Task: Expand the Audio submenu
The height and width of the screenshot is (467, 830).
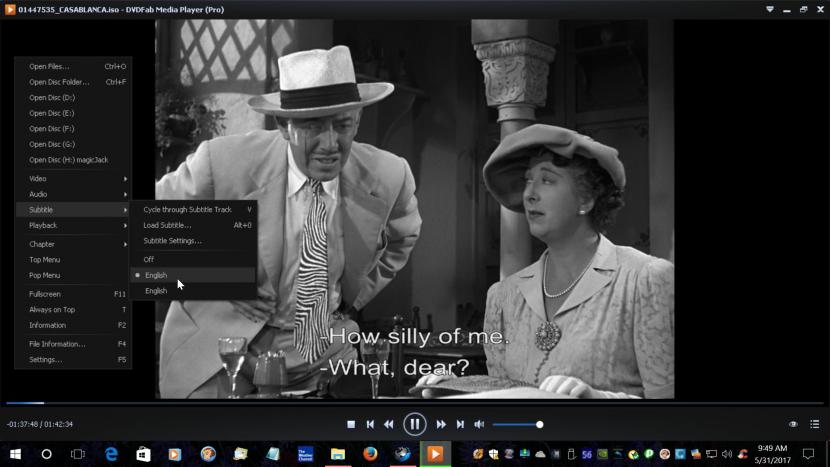Action: [x=73, y=194]
